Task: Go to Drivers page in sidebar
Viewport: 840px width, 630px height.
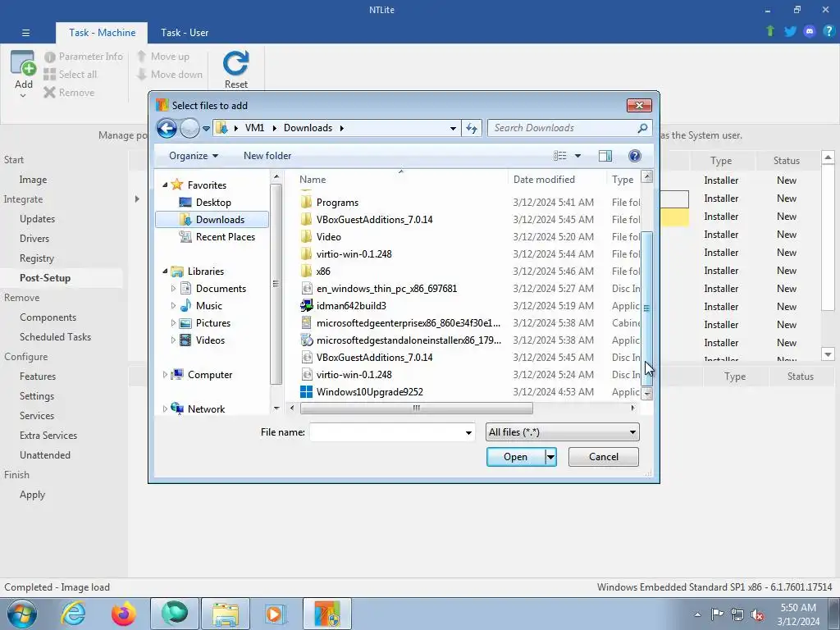Action: tap(34, 239)
